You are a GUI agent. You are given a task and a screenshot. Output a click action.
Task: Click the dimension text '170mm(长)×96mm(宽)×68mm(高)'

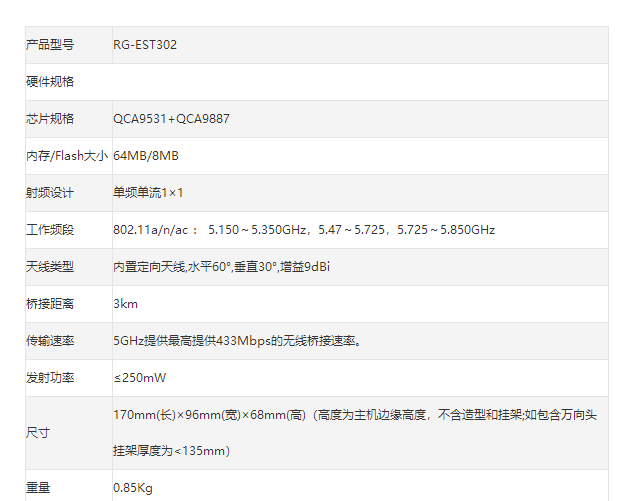[209, 415]
